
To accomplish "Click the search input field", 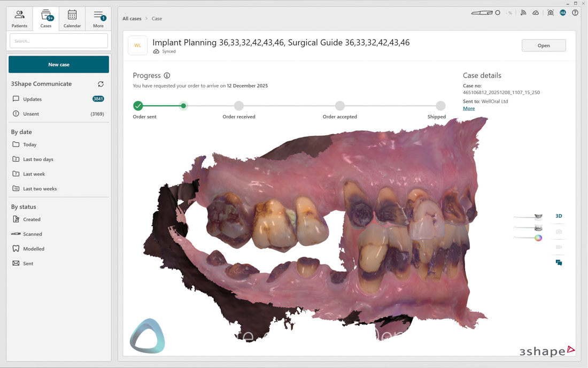I will pos(59,40).
